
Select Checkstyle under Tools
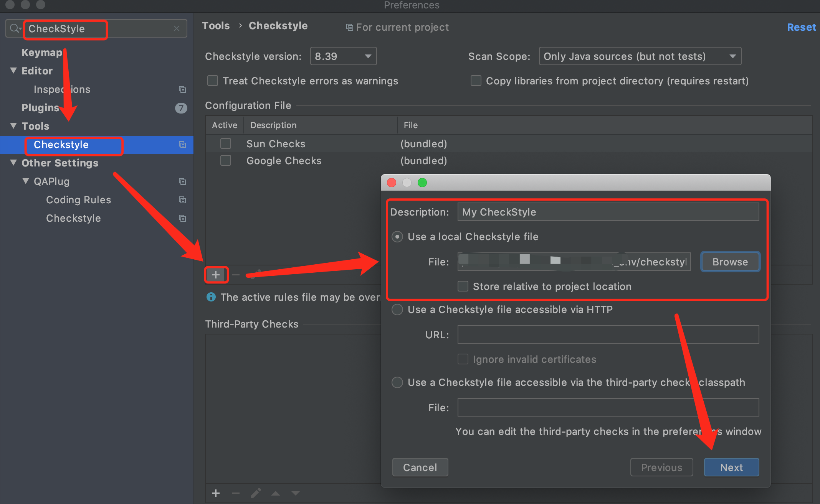click(97, 145)
